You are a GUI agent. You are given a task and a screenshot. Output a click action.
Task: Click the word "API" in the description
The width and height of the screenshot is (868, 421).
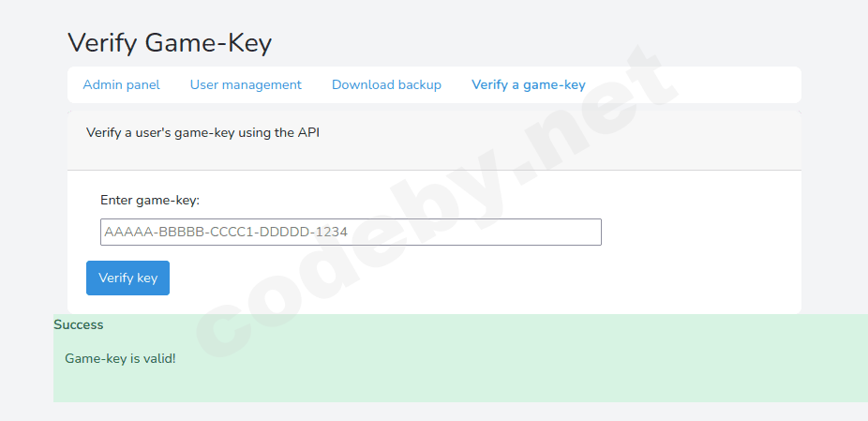tap(309, 132)
